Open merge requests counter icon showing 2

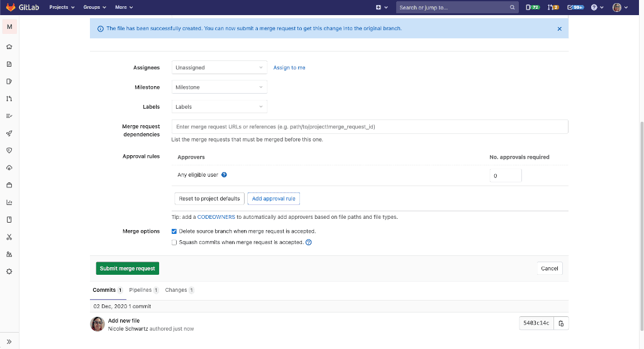[553, 8]
